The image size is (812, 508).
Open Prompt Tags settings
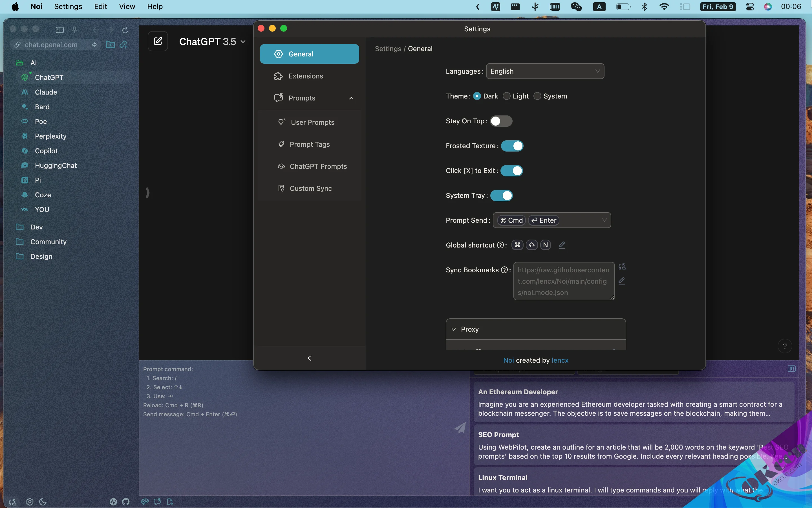coord(309,144)
